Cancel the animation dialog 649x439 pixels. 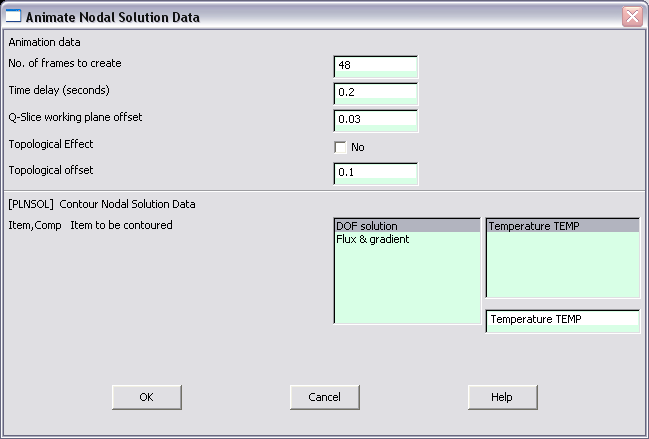tap(324, 397)
